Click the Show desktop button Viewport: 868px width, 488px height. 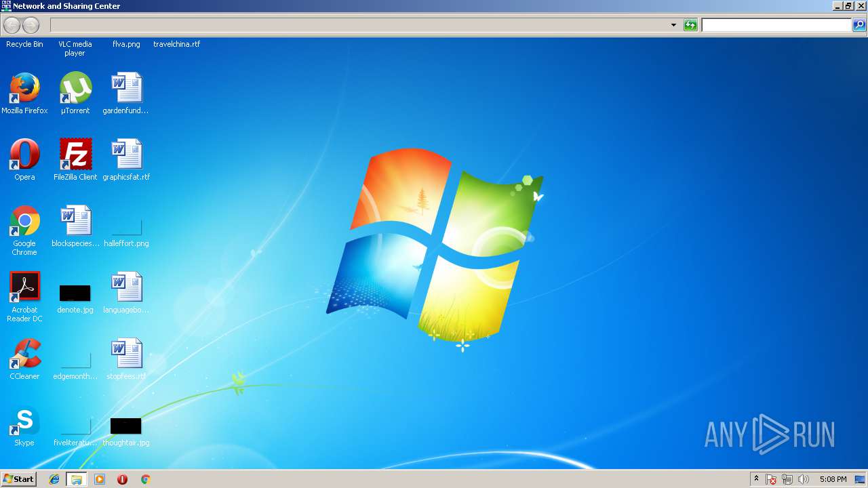click(x=860, y=479)
